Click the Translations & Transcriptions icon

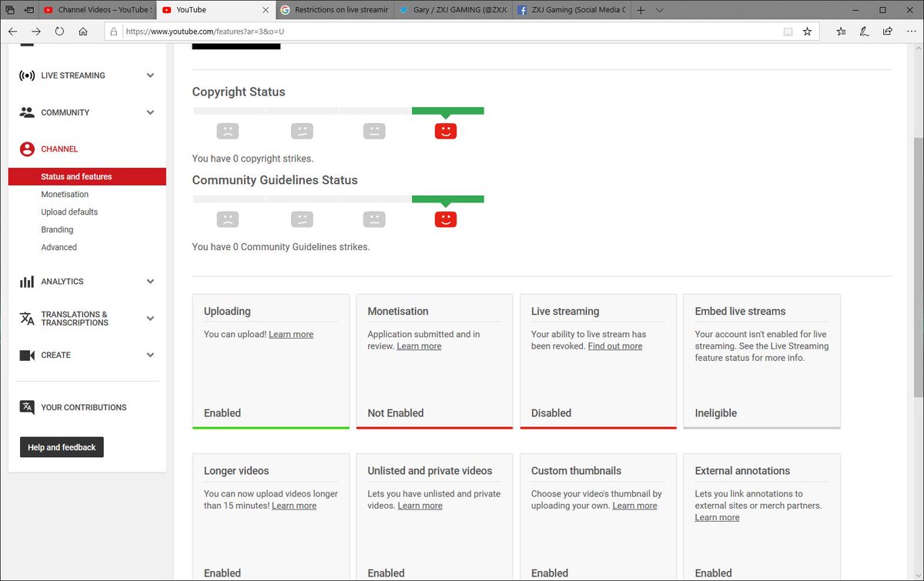click(27, 319)
